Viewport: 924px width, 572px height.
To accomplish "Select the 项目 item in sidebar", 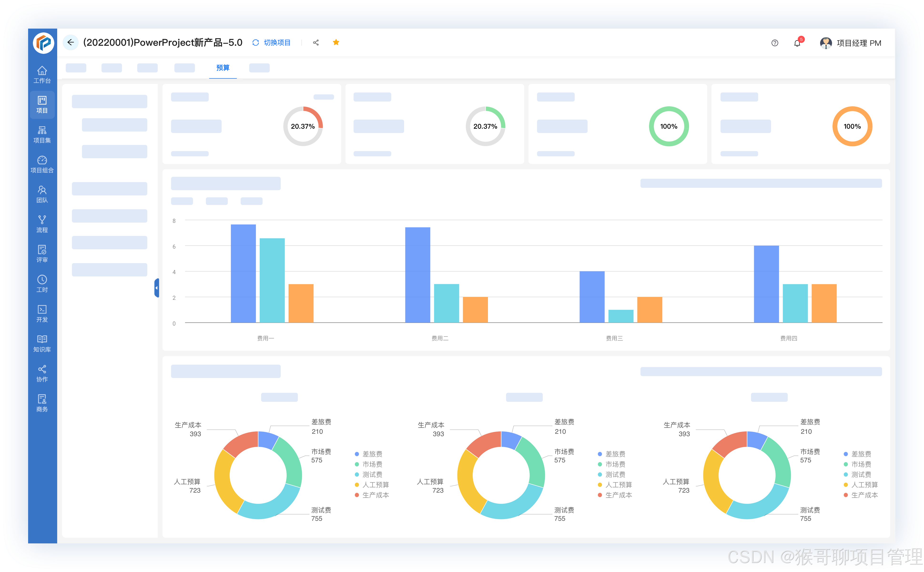I will (x=42, y=104).
